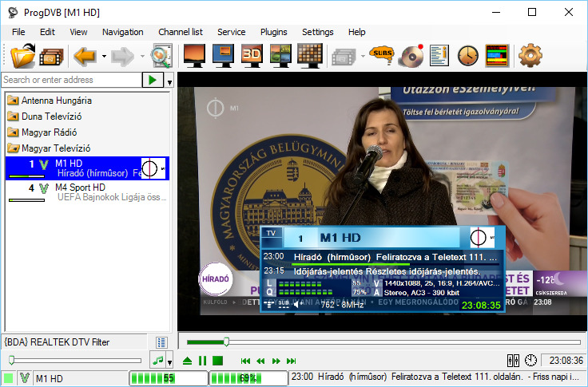Open the multi-channel grid mosaic icon

tap(310, 55)
